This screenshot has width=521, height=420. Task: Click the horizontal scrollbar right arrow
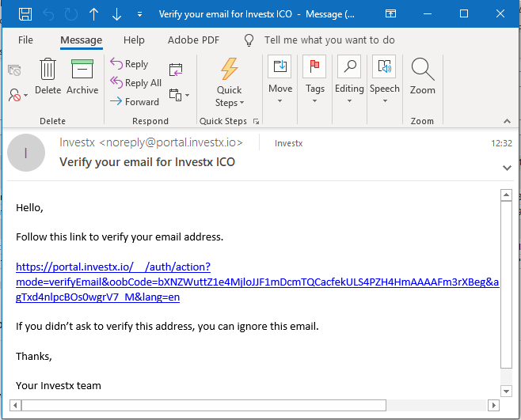[x=493, y=406]
